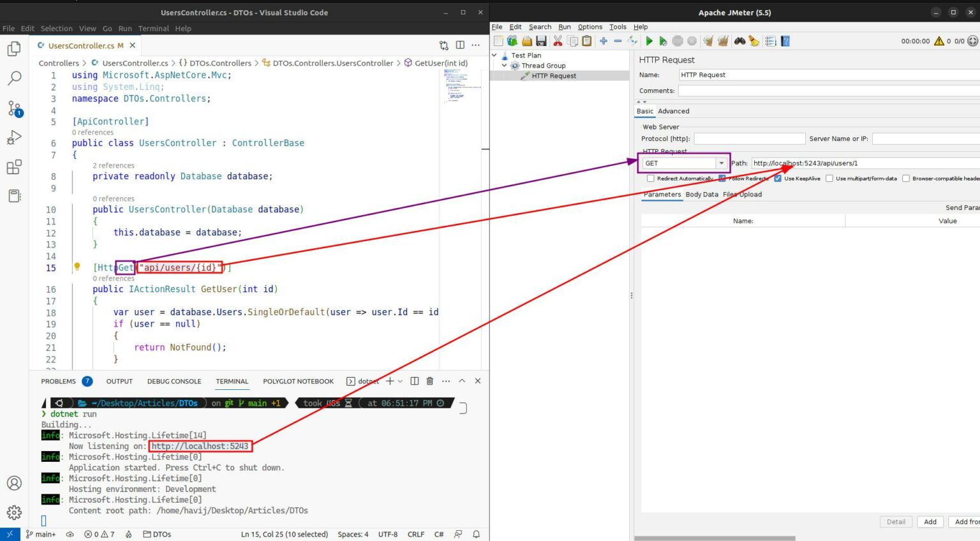This screenshot has width=980, height=541.
Task: Switch to the Body Data tab
Action: click(702, 194)
